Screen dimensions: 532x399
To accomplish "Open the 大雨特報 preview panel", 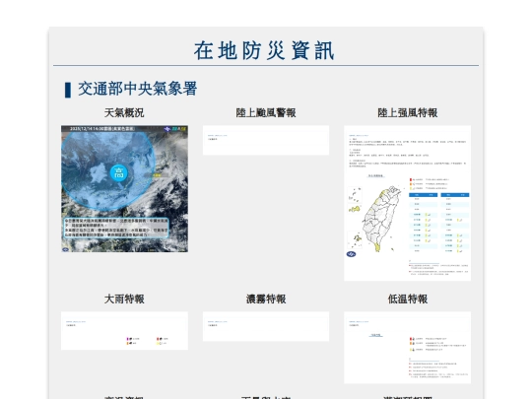I will tap(124, 331).
